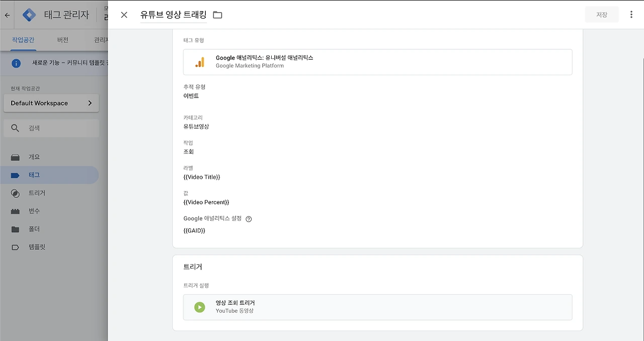Open 템플릿 in the sidebar
Screen dimensions: 644x341
[50, 247]
